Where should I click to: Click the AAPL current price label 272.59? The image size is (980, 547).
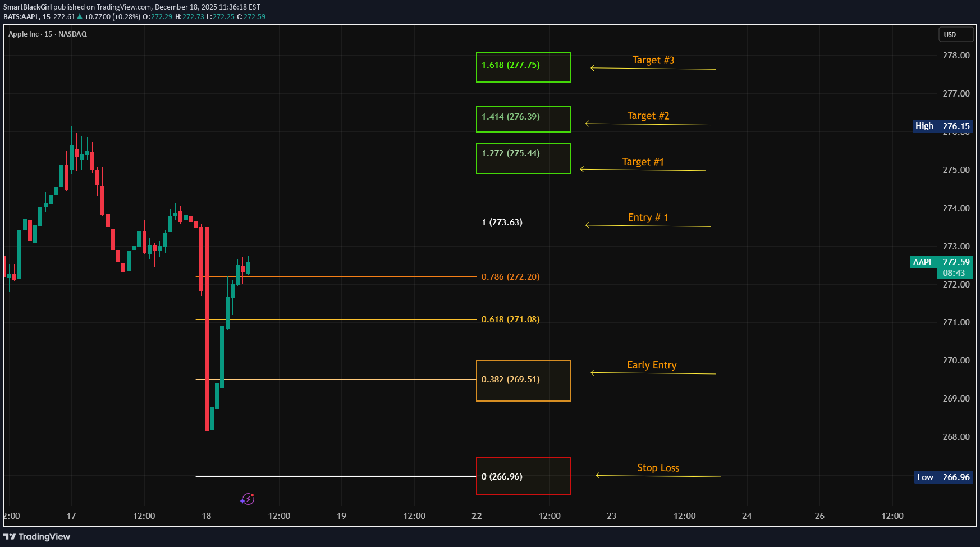[x=955, y=262]
